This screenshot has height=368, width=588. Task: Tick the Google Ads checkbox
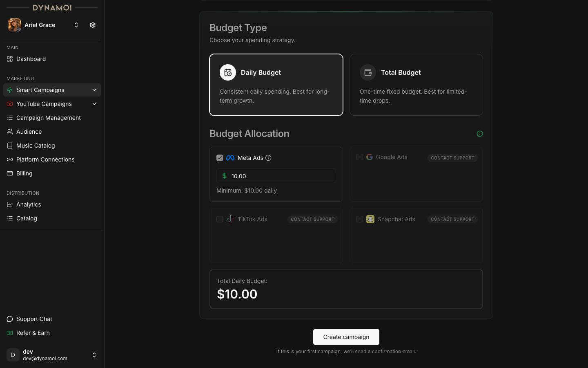(360, 157)
